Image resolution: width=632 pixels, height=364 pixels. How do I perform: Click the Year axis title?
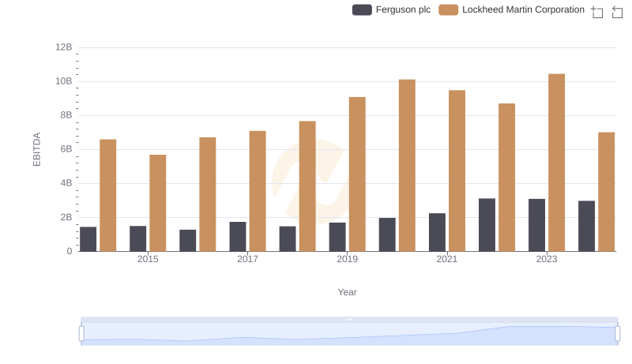pyautogui.click(x=347, y=292)
